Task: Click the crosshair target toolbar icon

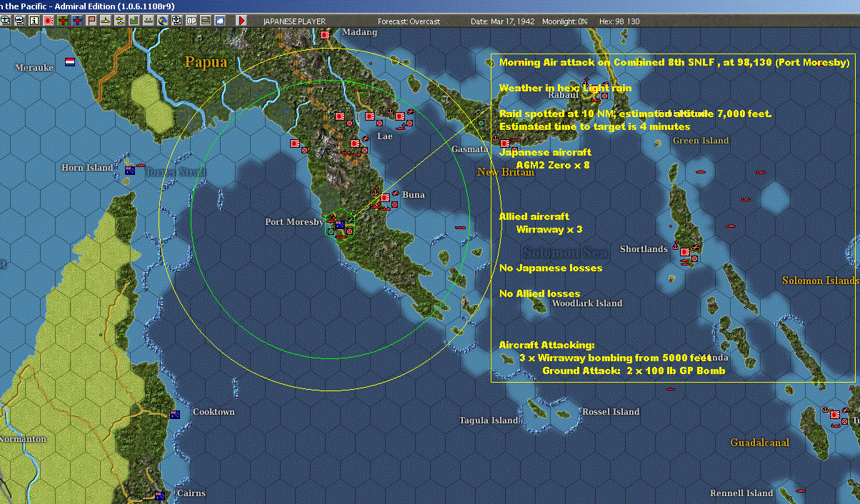Action: 177,21
